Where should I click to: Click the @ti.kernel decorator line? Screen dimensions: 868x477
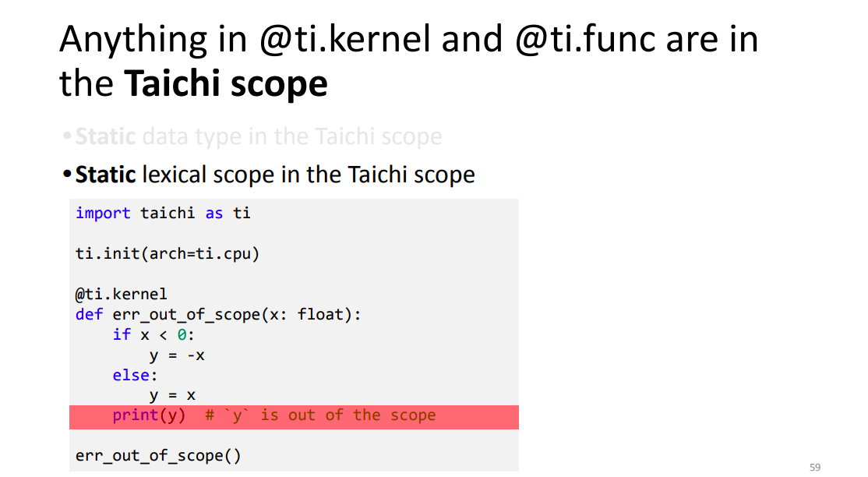tap(122, 294)
